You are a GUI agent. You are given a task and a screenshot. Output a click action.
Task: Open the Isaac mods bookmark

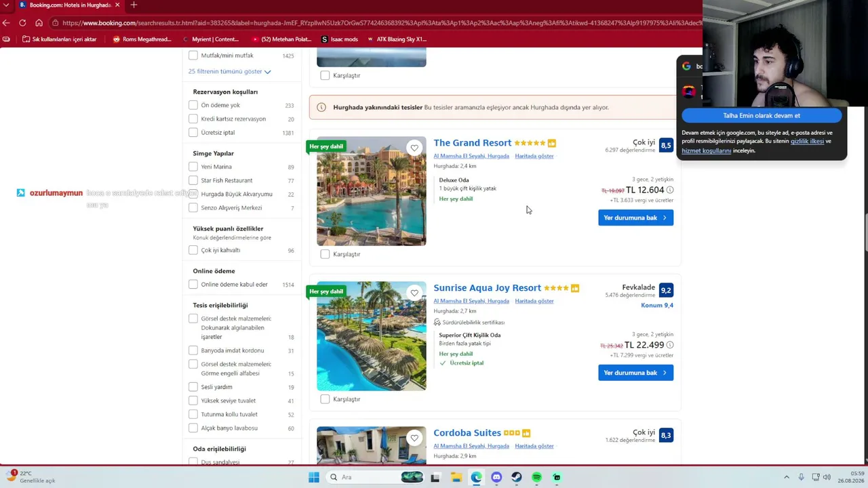(x=340, y=39)
